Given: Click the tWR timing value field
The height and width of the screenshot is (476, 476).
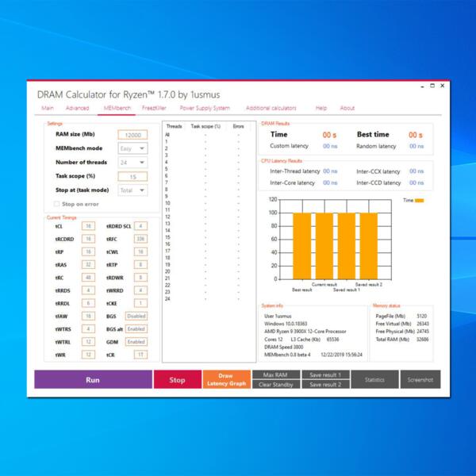Looking at the screenshot, I should [x=88, y=355].
